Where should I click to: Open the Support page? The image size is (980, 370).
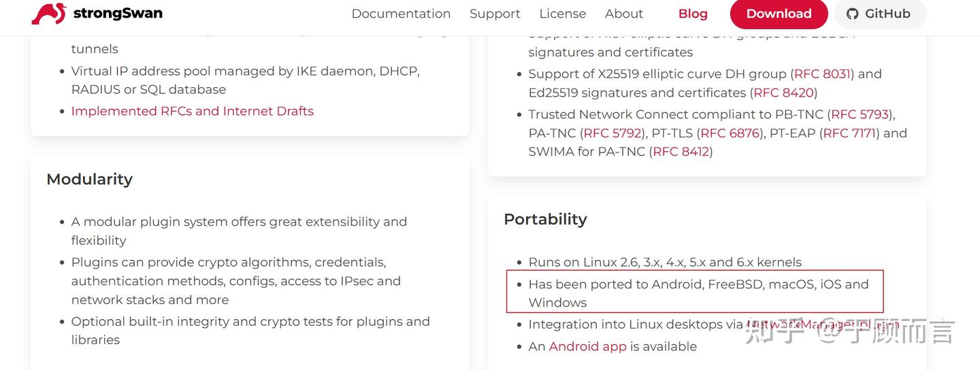(495, 14)
